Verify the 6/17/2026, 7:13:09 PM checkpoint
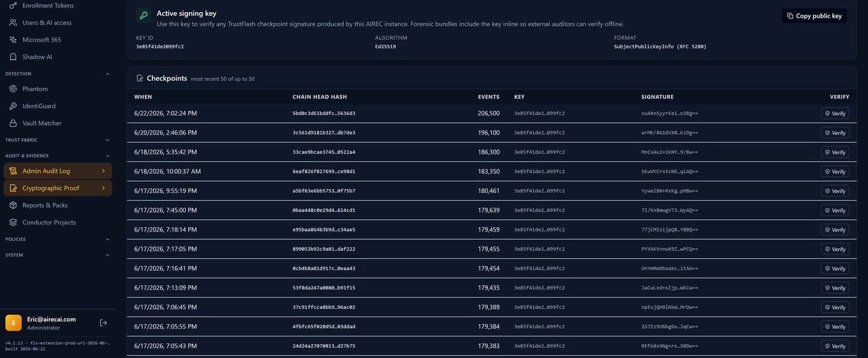This screenshot has height=358, width=868. pos(835,288)
